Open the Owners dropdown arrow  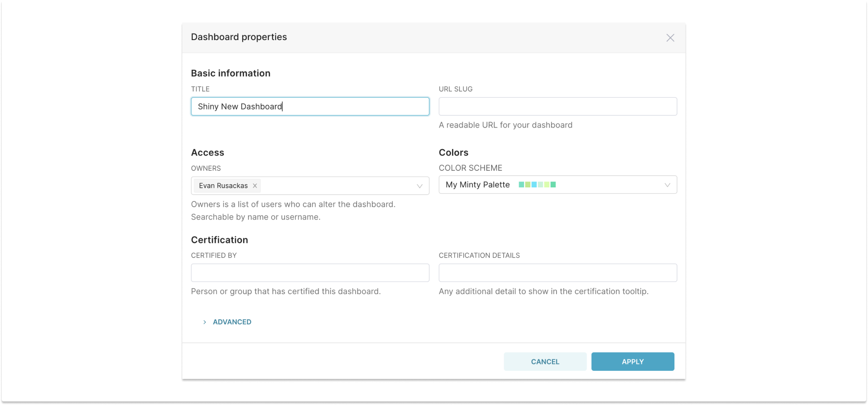tap(419, 186)
